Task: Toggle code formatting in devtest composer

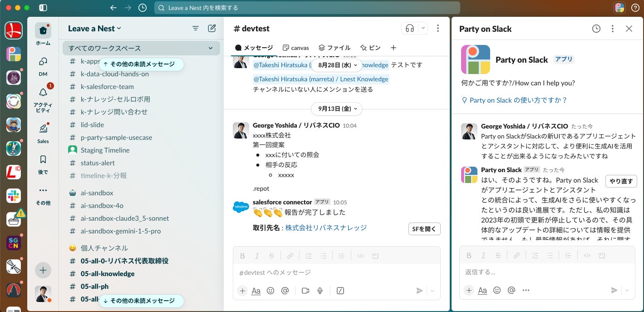Action: pos(360,256)
